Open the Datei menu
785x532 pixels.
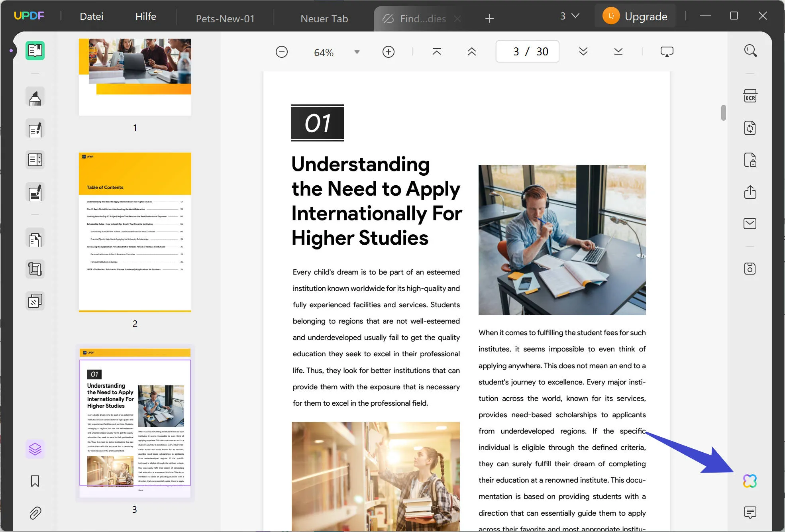pos(92,16)
